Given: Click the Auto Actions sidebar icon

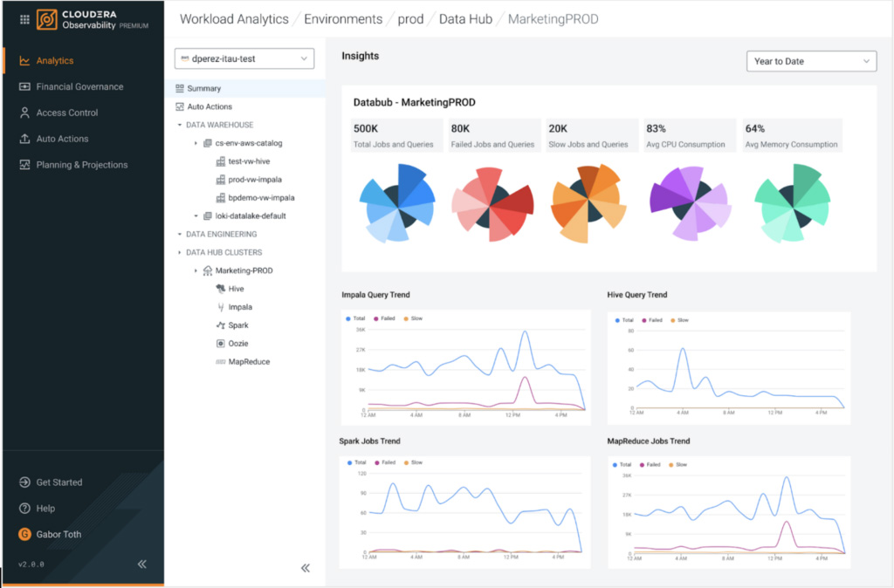Looking at the screenshot, I should click(x=25, y=139).
